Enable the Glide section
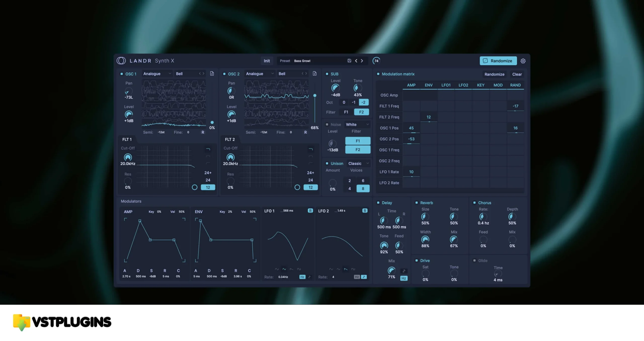The width and height of the screenshot is (644, 341). (474, 260)
